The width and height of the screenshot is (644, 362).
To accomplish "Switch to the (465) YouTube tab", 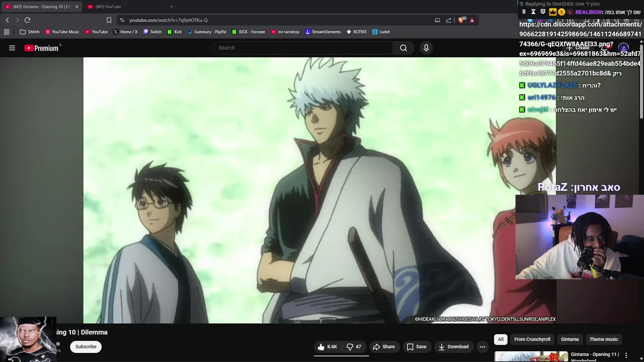I will 108,7.
